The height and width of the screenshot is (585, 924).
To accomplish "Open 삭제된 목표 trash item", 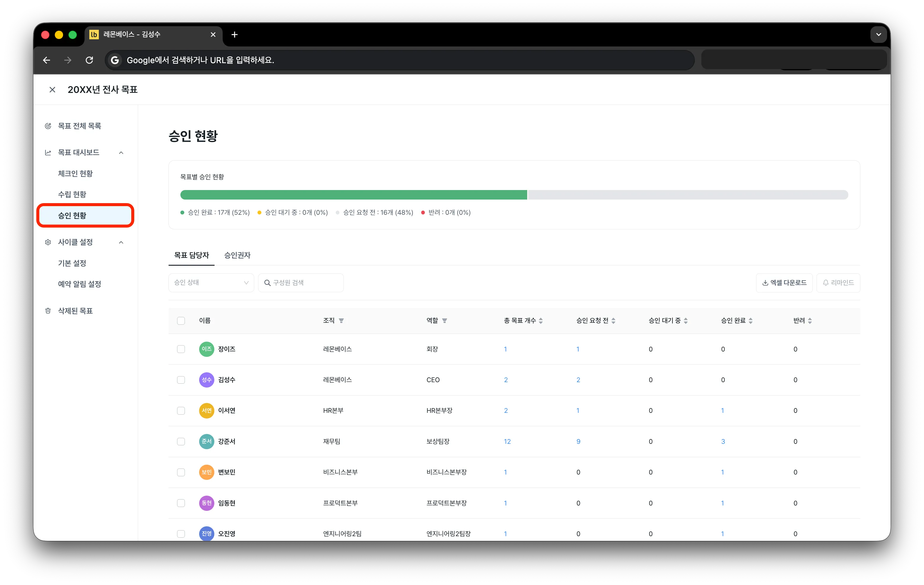I will pyautogui.click(x=75, y=311).
